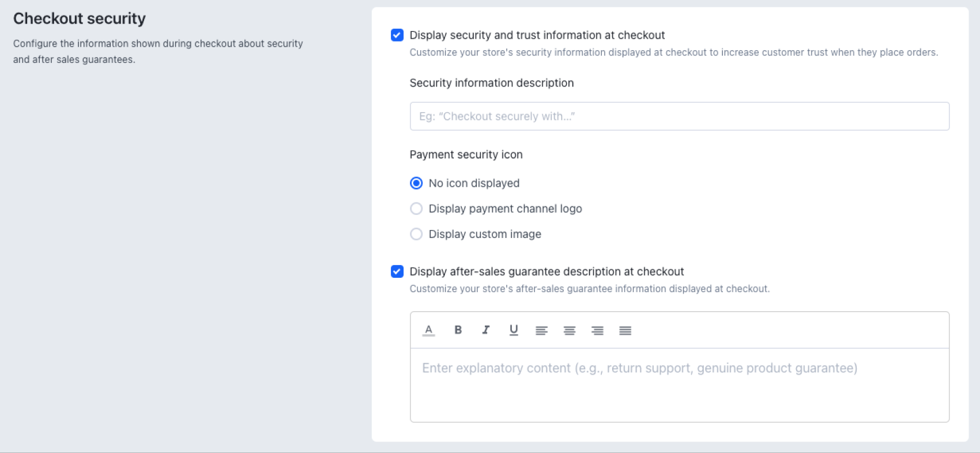Viewport: 980px width, 453px height.
Task: Toggle underline formatting in the editor
Action: pyautogui.click(x=514, y=330)
